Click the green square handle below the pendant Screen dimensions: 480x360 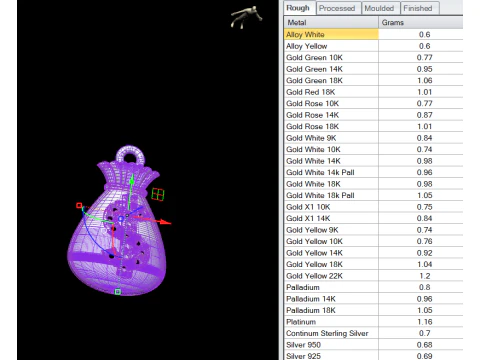118,292
